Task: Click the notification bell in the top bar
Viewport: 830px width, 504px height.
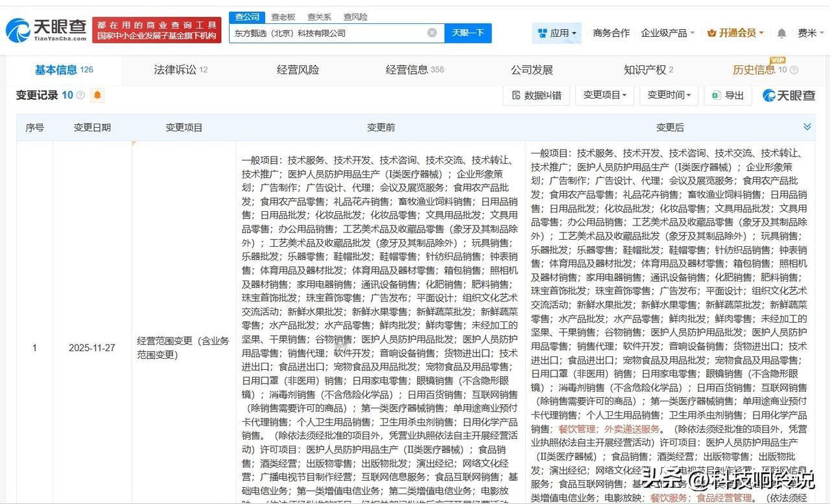Action: click(x=781, y=32)
